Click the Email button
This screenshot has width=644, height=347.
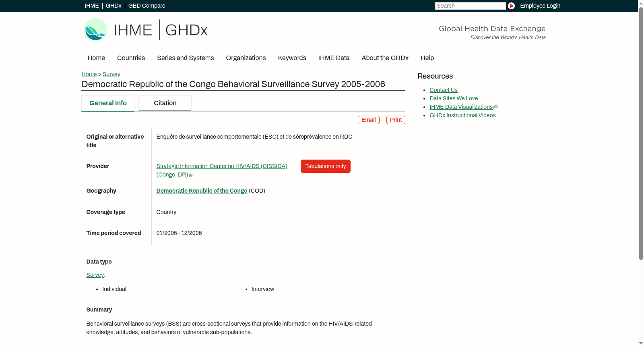click(x=369, y=120)
